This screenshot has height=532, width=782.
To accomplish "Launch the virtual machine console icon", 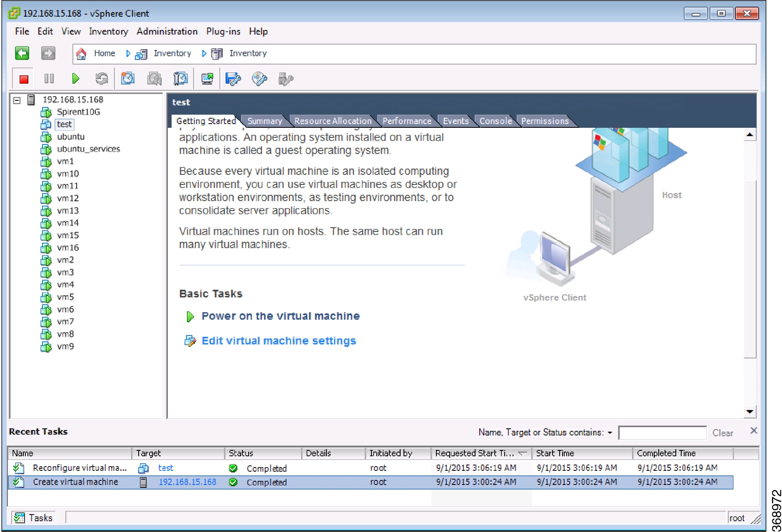I will click(x=207, y=79).
